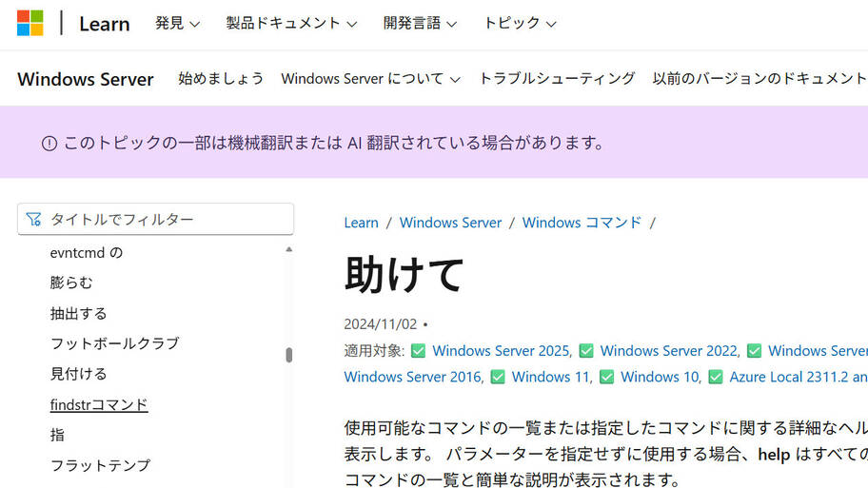
Task: Open Learn breadcrumb link
Action: tap(361, 223)
